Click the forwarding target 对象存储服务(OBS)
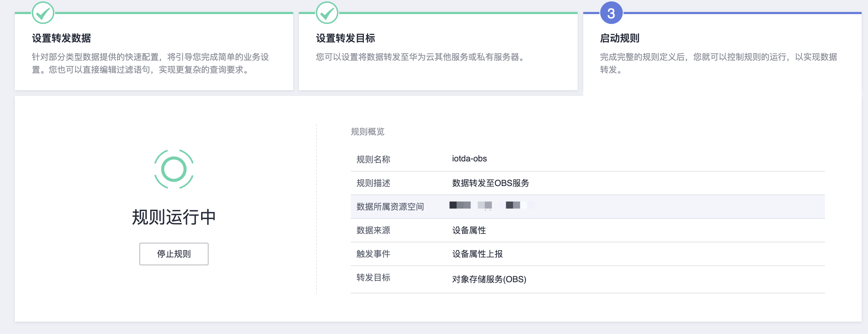Image resolution: width=868 pixels, height=334 pixels. pyautogui.click(x=489, y=279)
